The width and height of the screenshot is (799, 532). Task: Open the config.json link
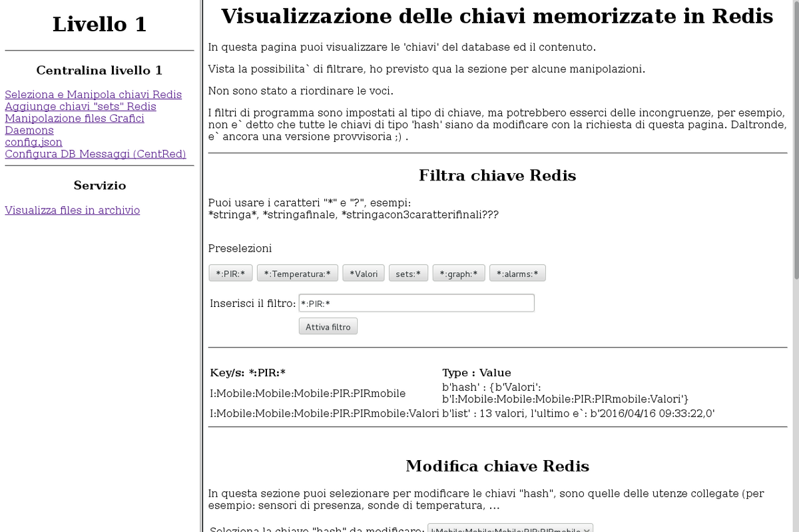click(x=33, y=142)
